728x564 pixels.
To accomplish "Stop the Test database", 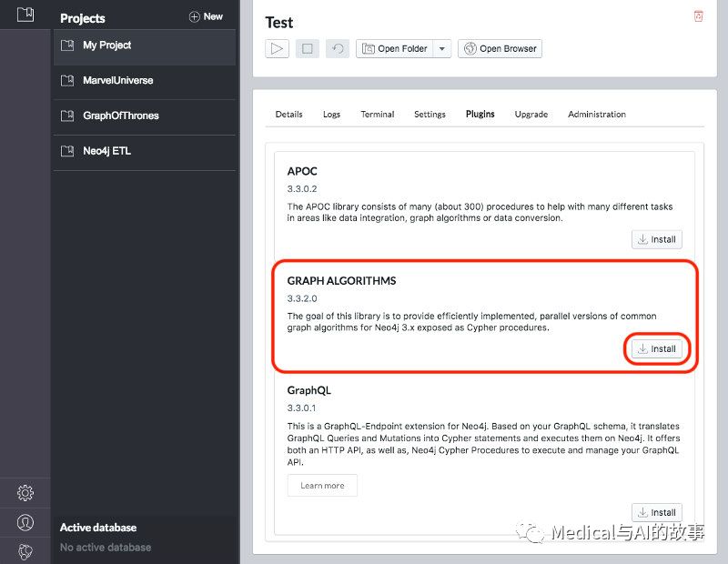I will tap(308, 48).
